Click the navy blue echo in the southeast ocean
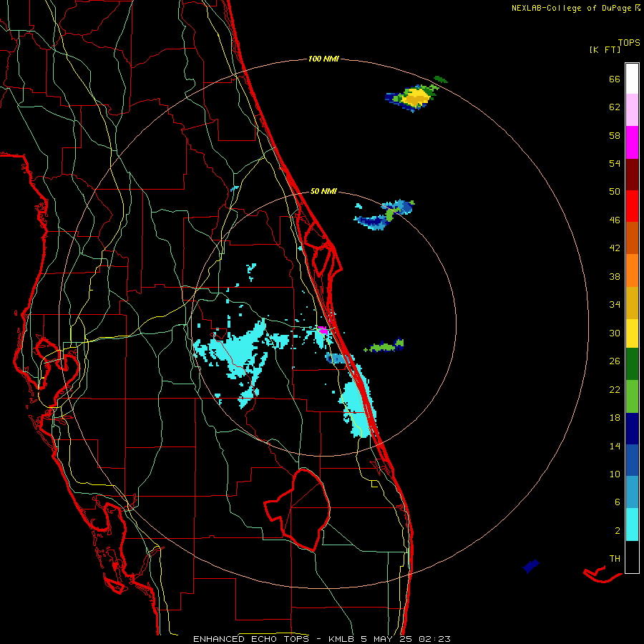Viewport: 644px width, 644px height. click(531, 566)
